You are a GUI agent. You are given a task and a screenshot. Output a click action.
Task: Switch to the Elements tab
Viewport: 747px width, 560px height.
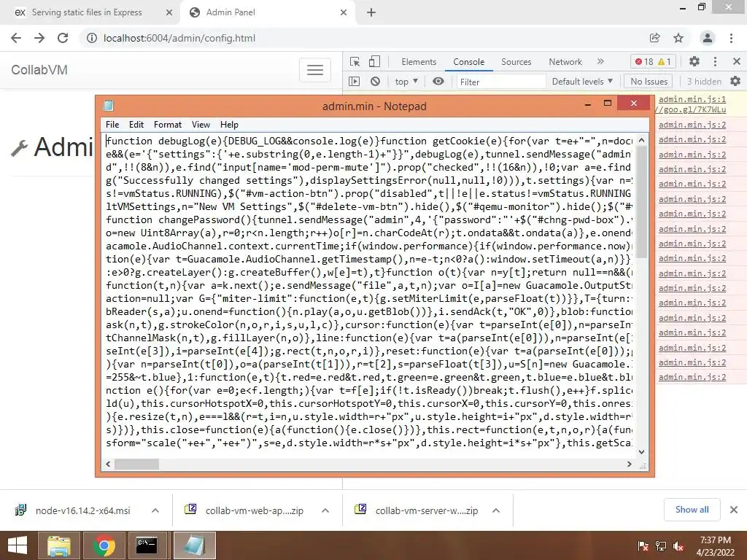419,61
